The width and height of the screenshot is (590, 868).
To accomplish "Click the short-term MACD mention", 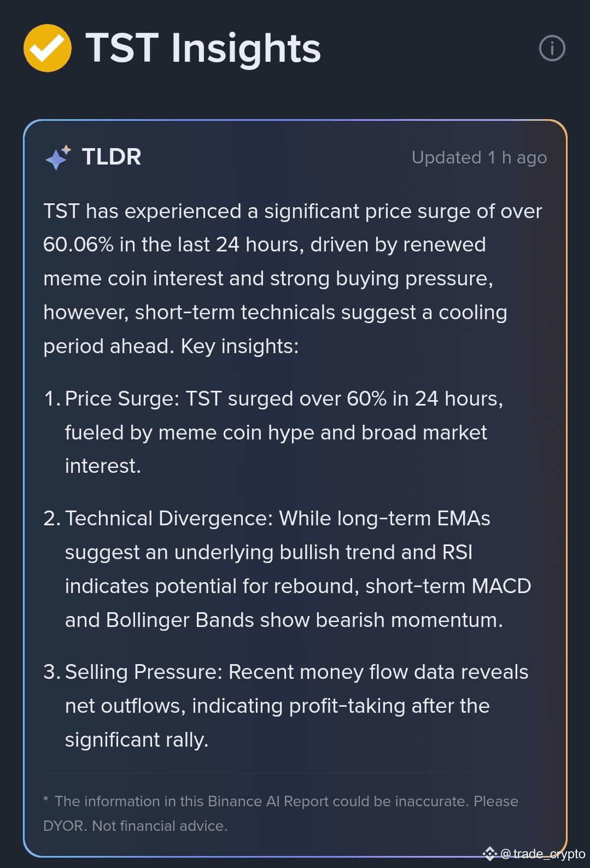I will (x=448, y=586).
